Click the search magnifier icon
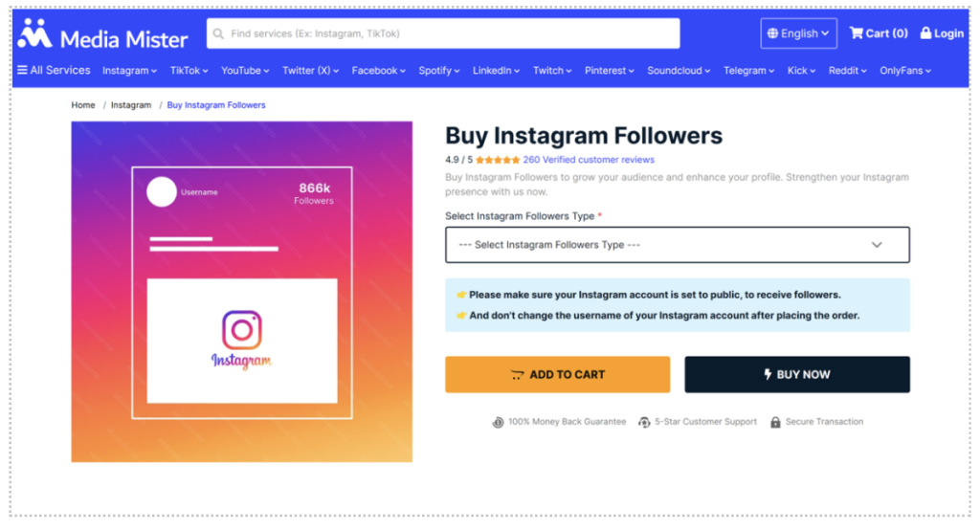Image resolution: width=980 pixels, height=530 pixels. click(x=219, y=33)
